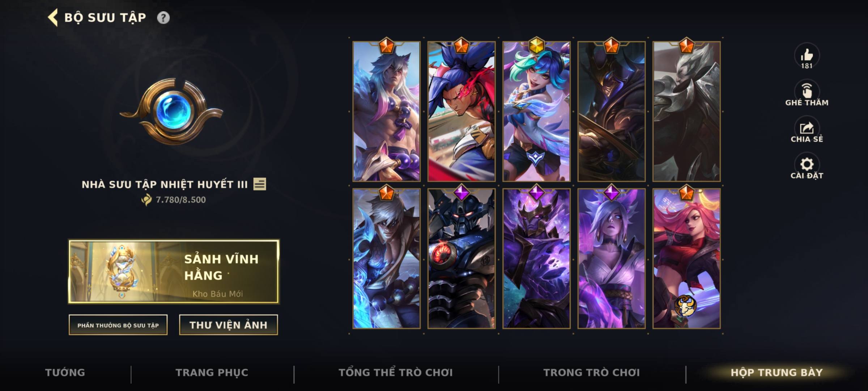The height and width of the screenshot is (391, 868).
Task: Tap the collection points icon beside 7.780/8.500
Action: pyautogui.click(x=147, y=199)
